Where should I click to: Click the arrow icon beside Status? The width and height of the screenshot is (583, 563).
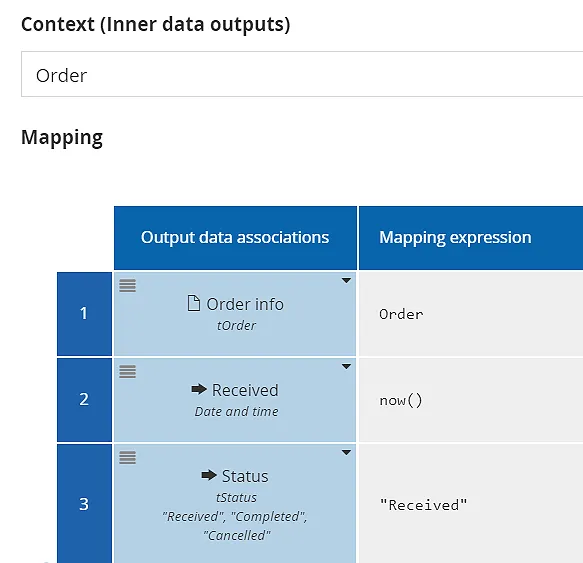209,475
